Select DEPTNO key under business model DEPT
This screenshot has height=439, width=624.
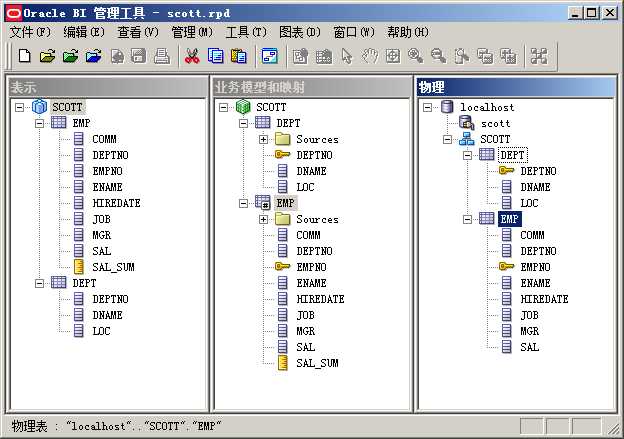pos(314,155)
